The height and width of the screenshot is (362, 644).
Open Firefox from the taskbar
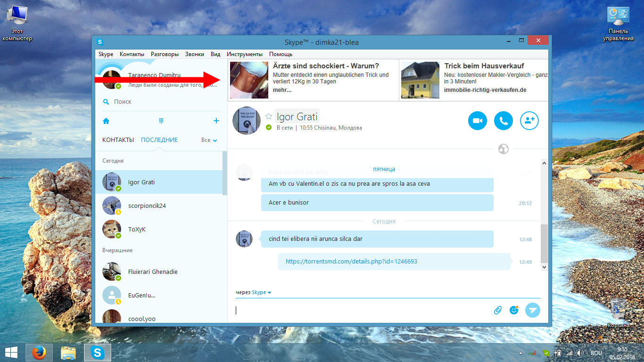[x=40, y=352]
